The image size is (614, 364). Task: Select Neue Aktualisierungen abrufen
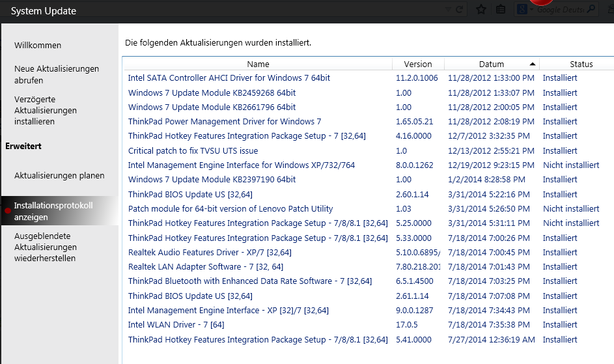pos(57,74)
